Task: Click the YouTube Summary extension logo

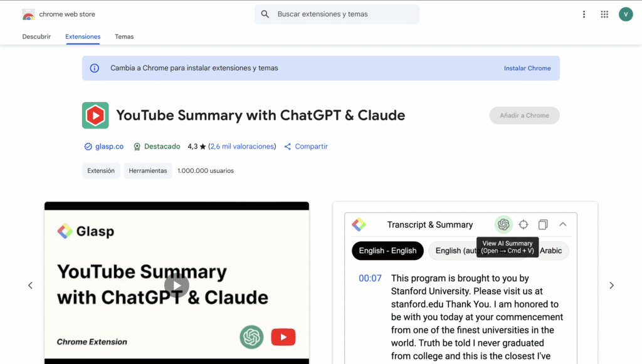Action: [95, 115]
